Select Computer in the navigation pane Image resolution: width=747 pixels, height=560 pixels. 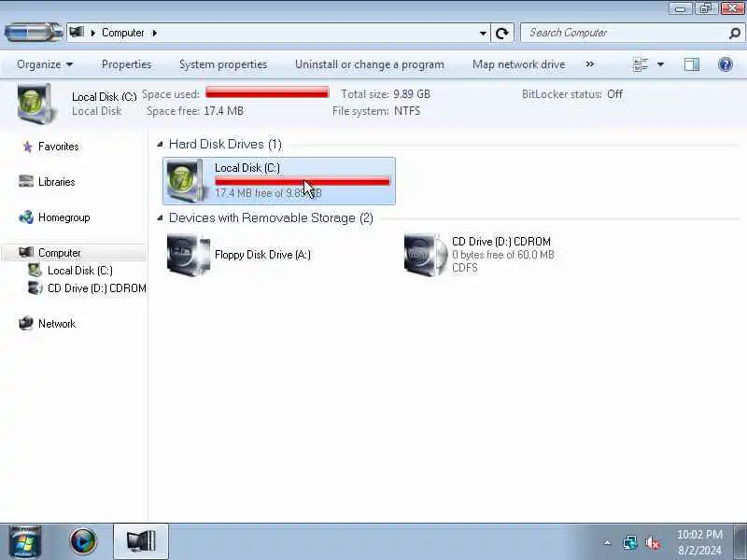pos(59,253)
